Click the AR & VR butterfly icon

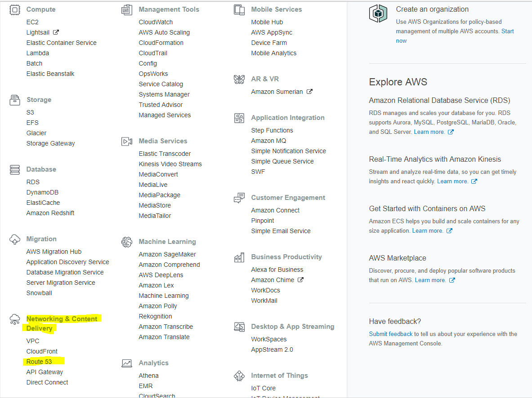coord(239,80)
